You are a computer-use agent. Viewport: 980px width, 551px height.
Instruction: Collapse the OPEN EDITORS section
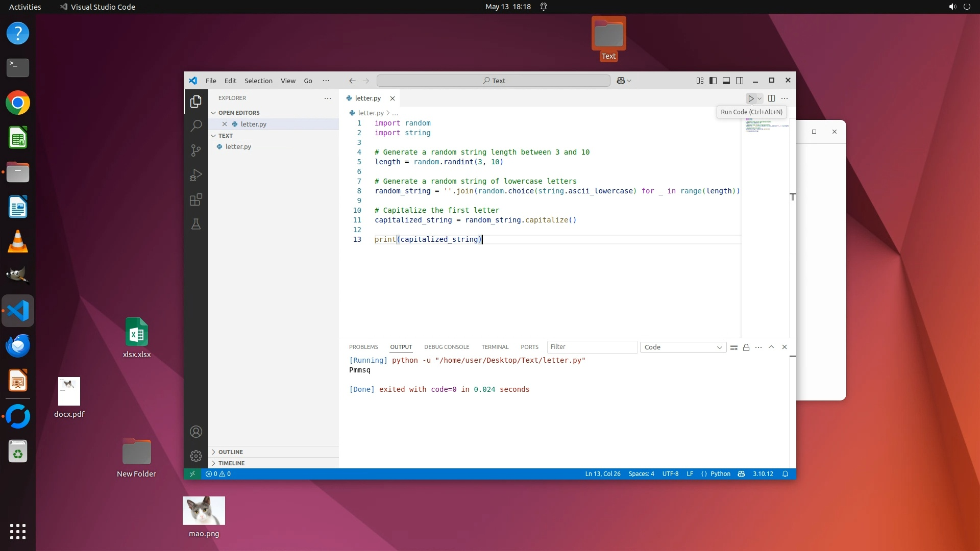pyautogui.click(x=239, y=113)
